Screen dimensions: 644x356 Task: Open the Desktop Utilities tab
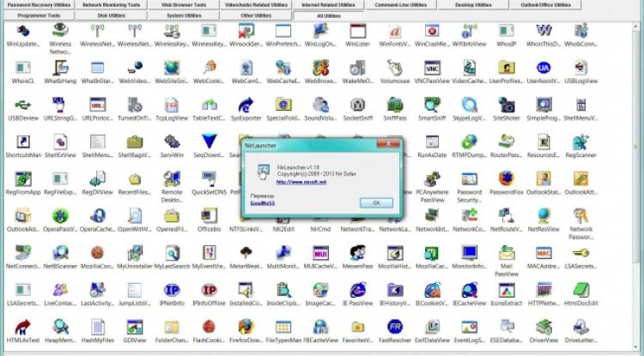click(473, 5)
